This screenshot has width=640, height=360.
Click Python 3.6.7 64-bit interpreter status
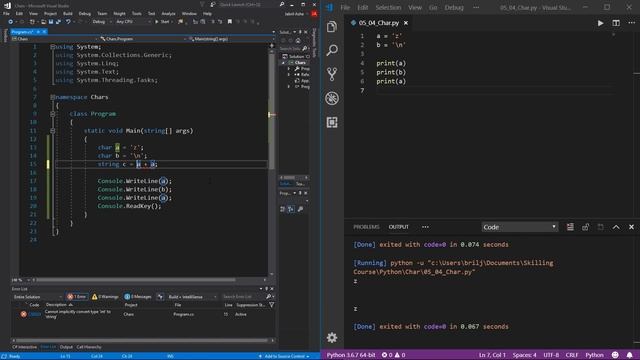tap(351, 355)
